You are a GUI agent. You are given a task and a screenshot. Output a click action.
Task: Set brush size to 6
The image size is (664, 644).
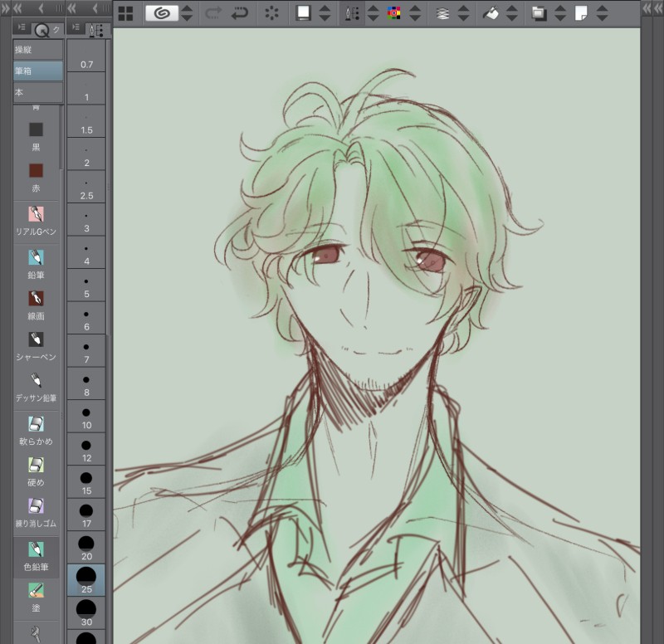86,318
